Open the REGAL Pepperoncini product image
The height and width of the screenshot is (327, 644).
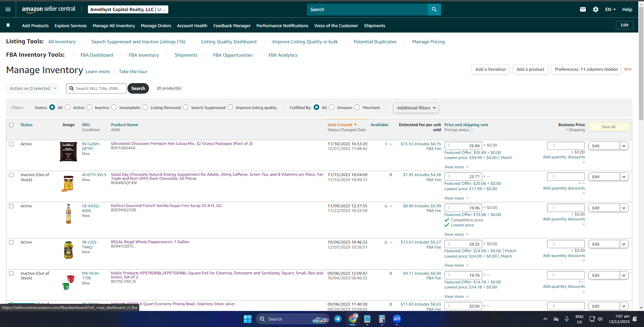point(68,250)
